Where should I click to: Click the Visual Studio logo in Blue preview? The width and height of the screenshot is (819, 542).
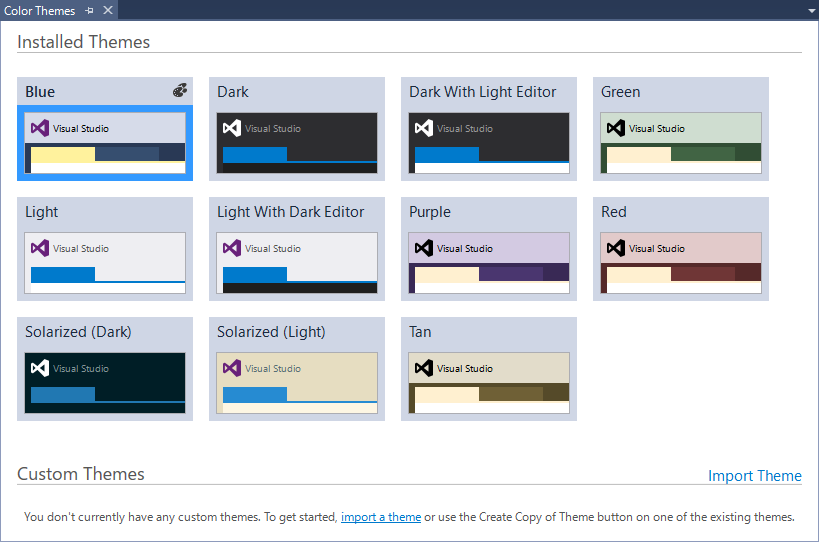tap(40, 128)
